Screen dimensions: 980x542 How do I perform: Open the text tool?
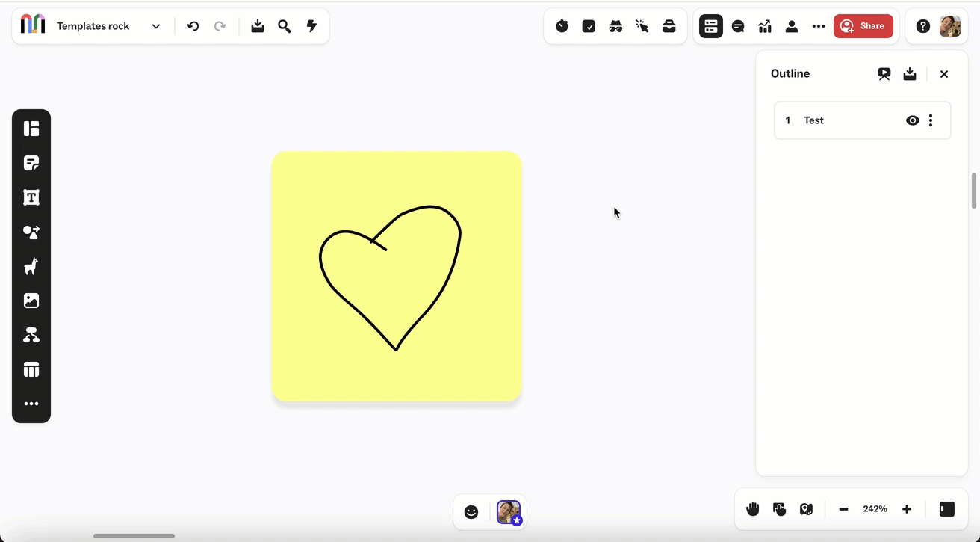[31, 197]
